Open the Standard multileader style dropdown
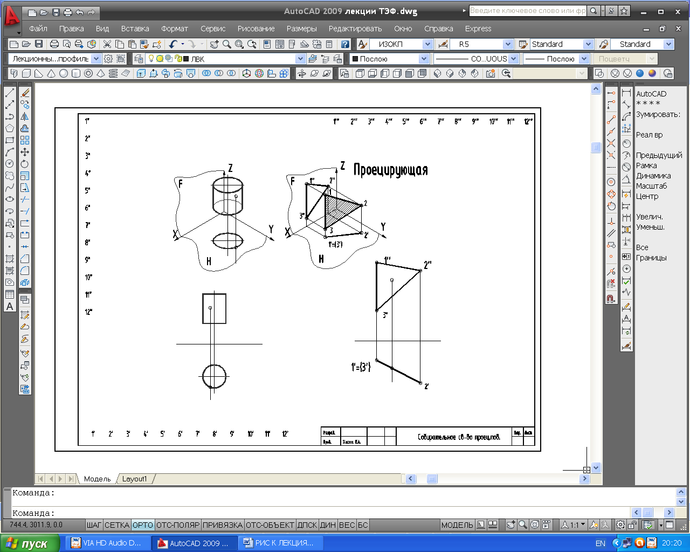Viewport: 690px width, 552px height. click(x=668, y=44)
